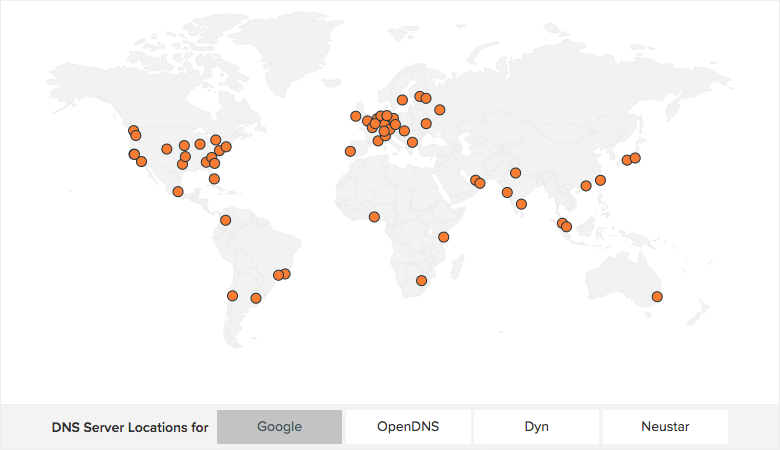The height and width of the screenshot is (450, 780).
Task: Click the Florida server marker
Action: [214, 179]
